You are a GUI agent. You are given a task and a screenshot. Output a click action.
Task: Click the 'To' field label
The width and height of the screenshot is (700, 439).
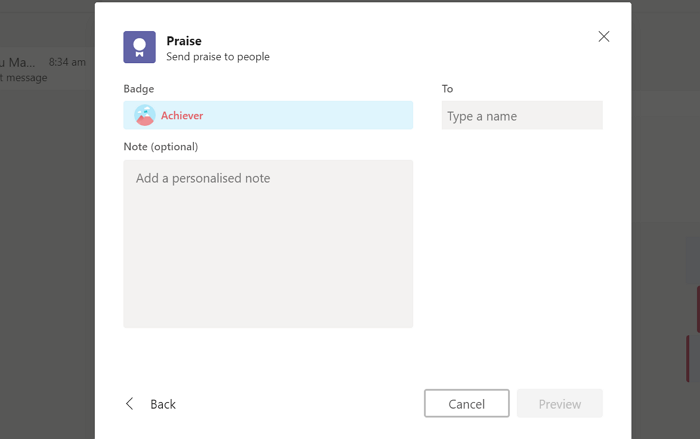click(447, 89)
